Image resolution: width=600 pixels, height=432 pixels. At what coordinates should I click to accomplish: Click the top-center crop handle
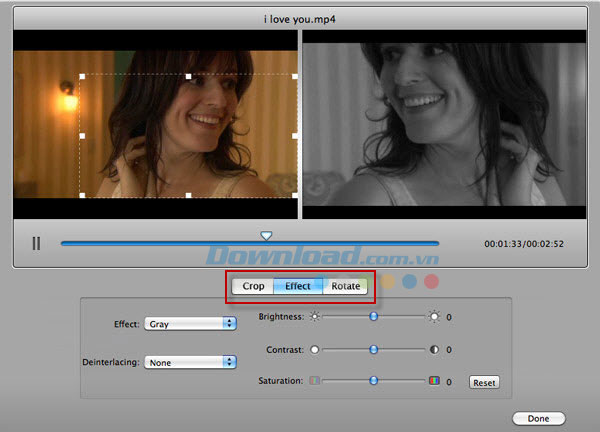click(189, 77)
